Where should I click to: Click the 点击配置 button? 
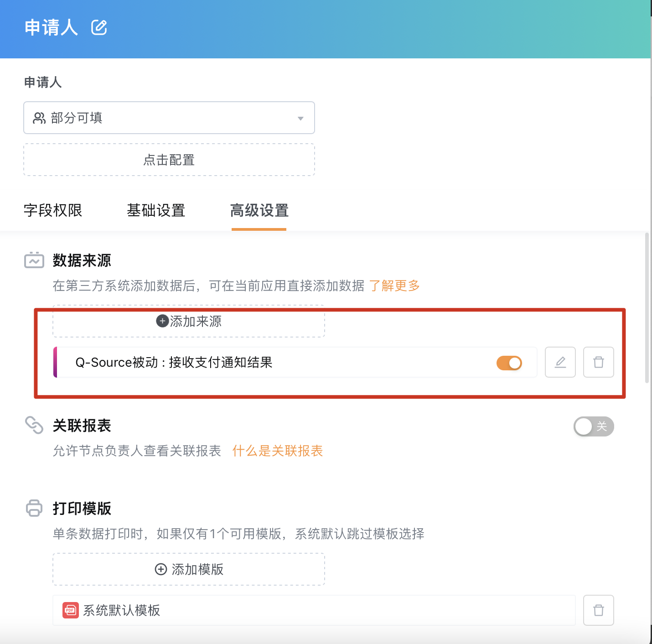169,160
